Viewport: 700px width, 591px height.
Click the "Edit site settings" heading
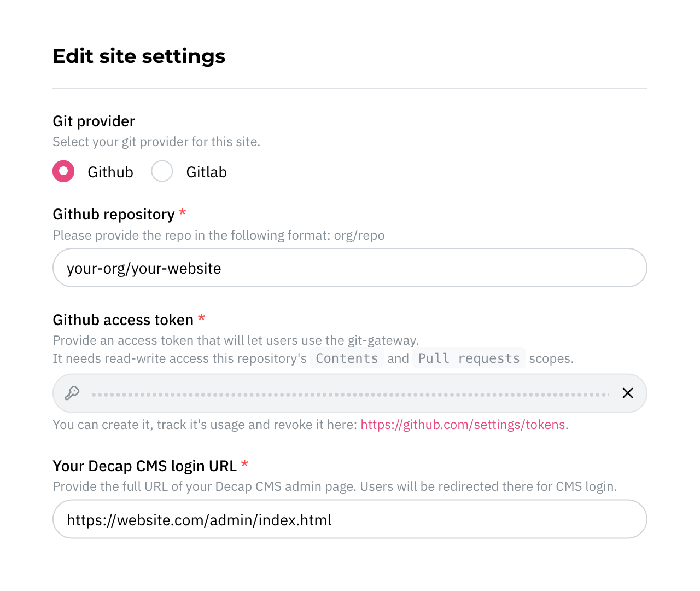tap(139, 56)
